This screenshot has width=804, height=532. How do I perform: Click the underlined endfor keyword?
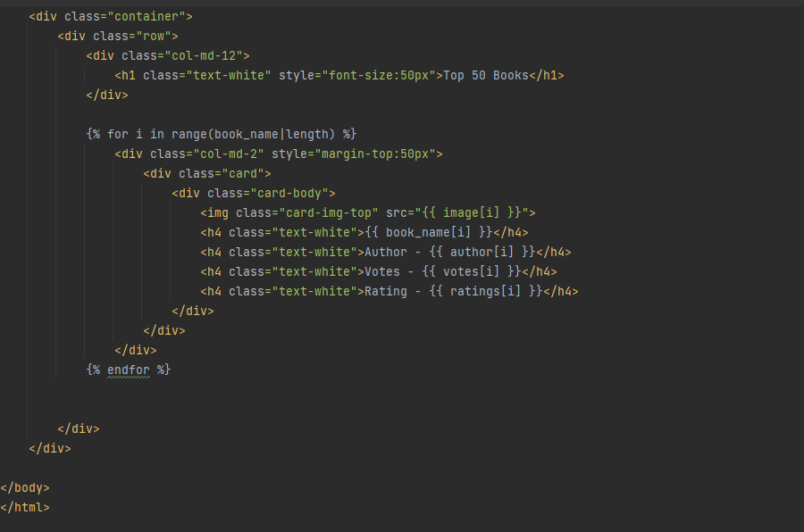128,370
